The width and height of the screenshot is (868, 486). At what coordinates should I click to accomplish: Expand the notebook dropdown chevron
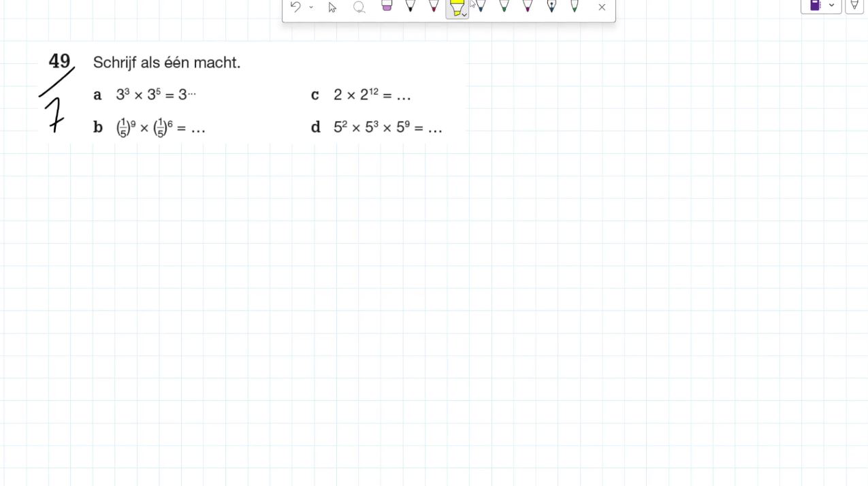pyautogui.click(x=832, y=5)
